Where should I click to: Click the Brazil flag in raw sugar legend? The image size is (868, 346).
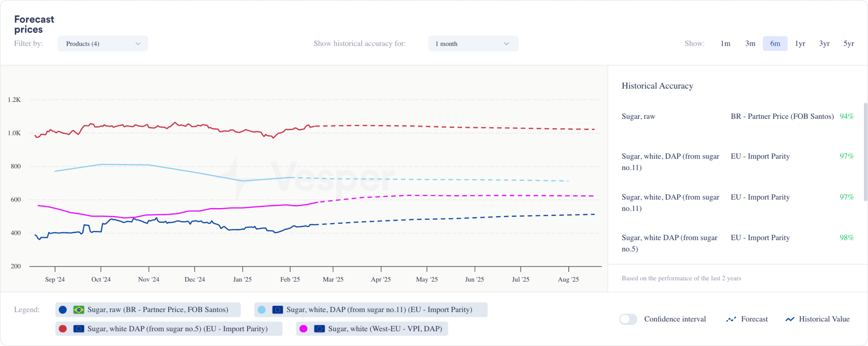(78, 310)
